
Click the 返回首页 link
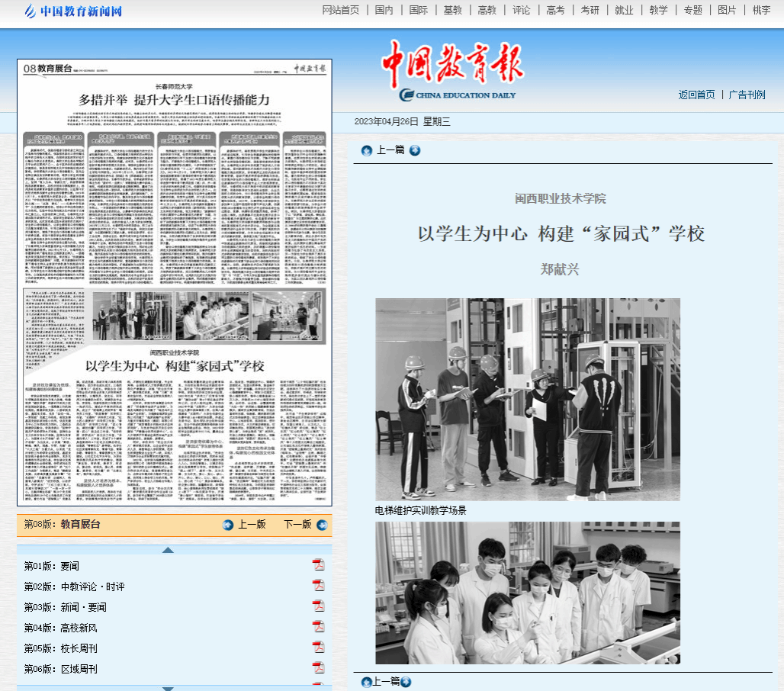pos(696,95)
